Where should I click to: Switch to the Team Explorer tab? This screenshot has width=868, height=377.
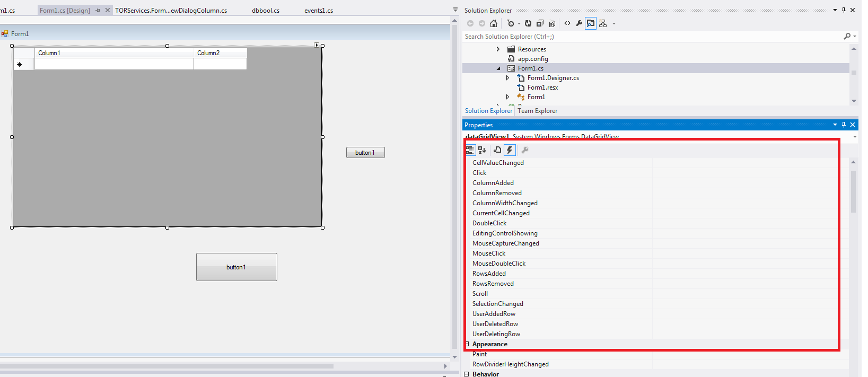point(537,111)
